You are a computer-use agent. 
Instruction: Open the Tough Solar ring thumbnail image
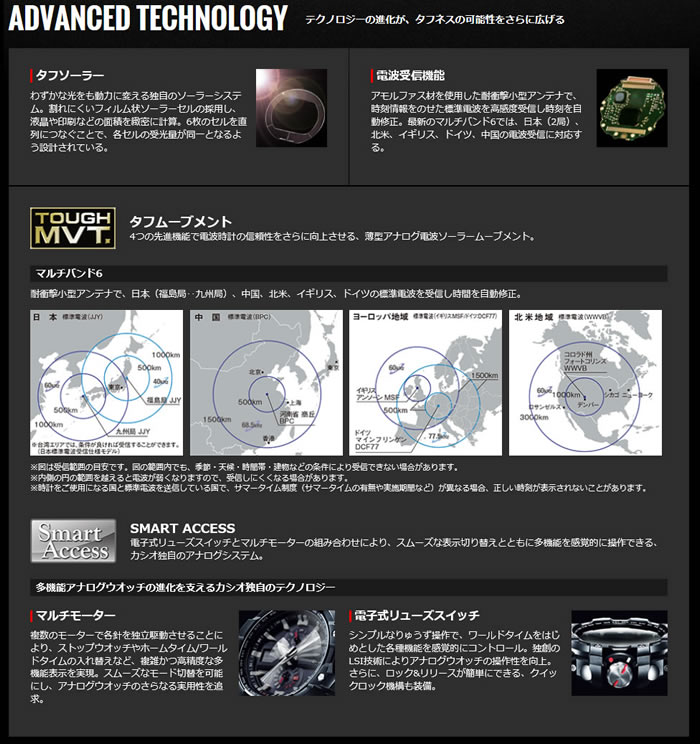pyautogui.click(x=291, y=108)
